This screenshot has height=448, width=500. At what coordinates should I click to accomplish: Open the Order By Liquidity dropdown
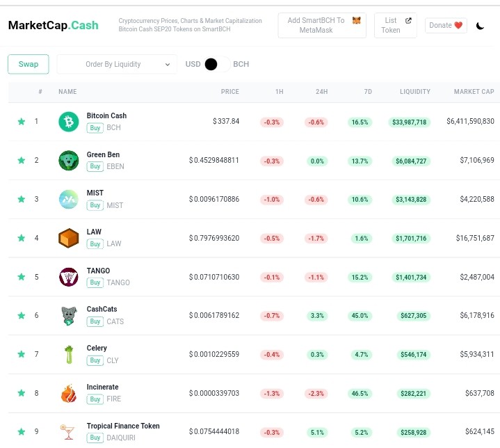117,64
